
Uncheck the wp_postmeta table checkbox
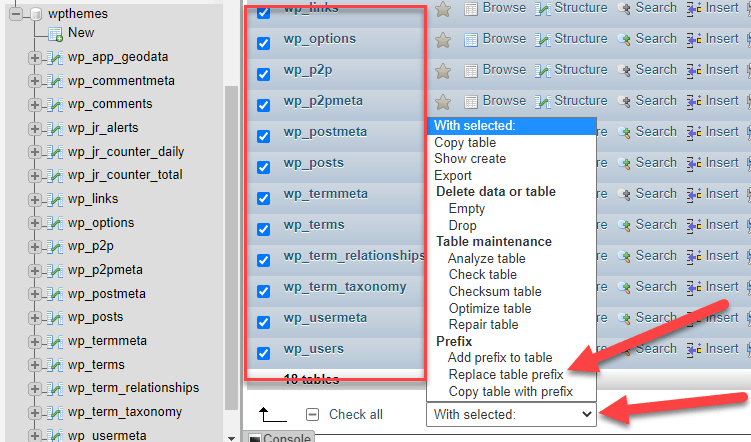(x=263, y=136)
